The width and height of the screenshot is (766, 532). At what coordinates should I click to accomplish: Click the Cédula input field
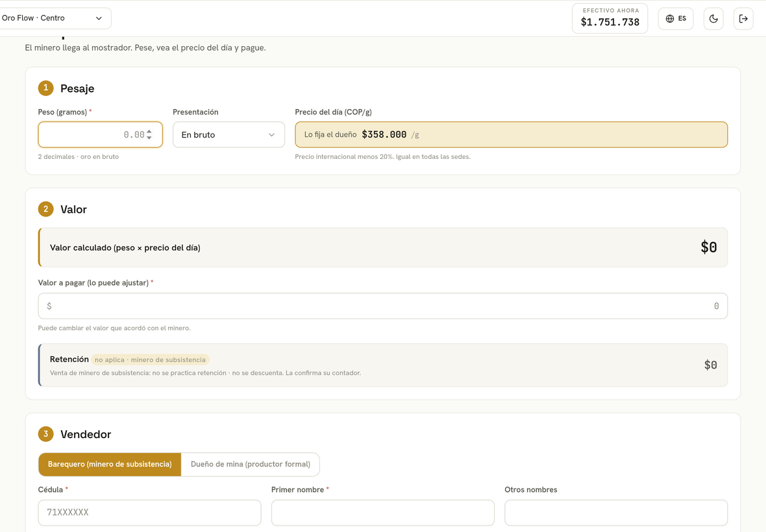(x=149, y=513)
